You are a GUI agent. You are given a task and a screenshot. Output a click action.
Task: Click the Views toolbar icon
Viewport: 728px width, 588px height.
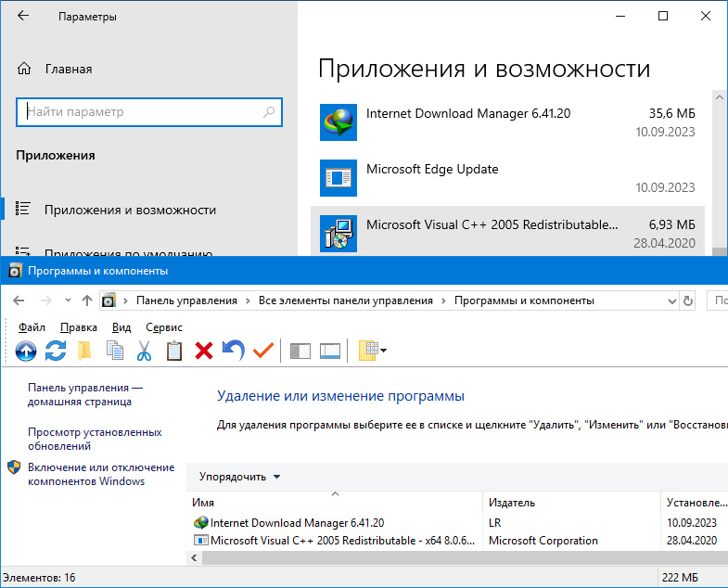[x=369, y=351]
